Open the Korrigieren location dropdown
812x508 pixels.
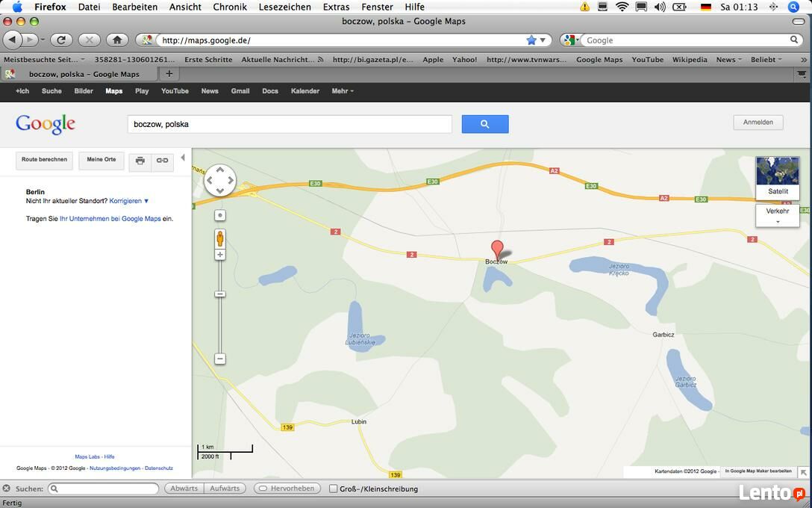(x=129, y=201)
